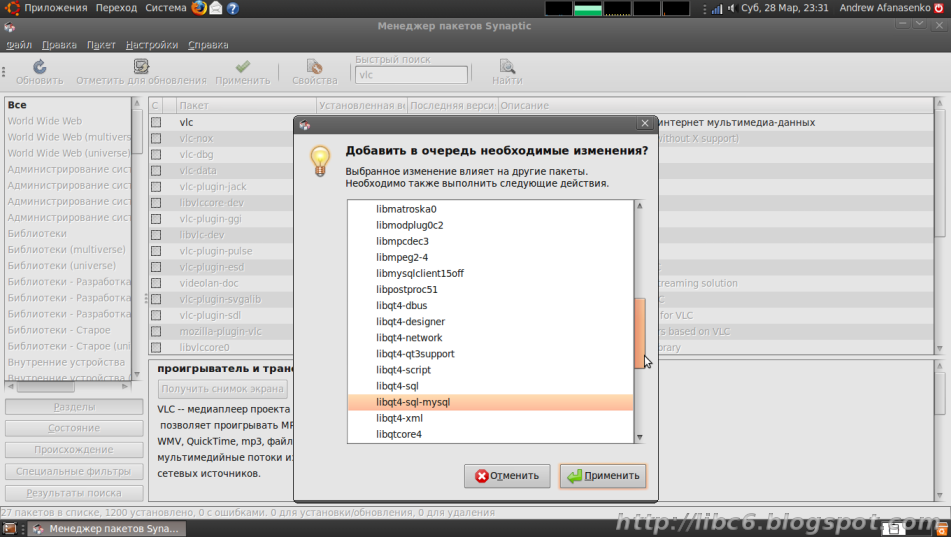951x537 pixels.
Task: Open the volume speaker tray icon
Action: pos(731,8)
